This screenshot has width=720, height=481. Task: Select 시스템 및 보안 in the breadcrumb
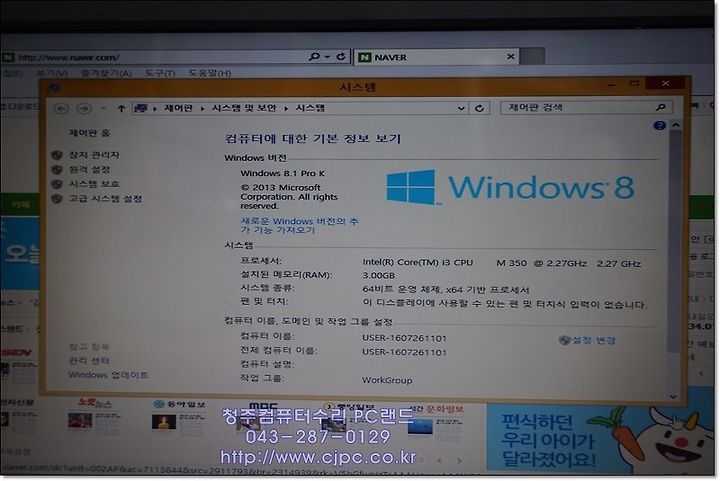pos(244,108)
